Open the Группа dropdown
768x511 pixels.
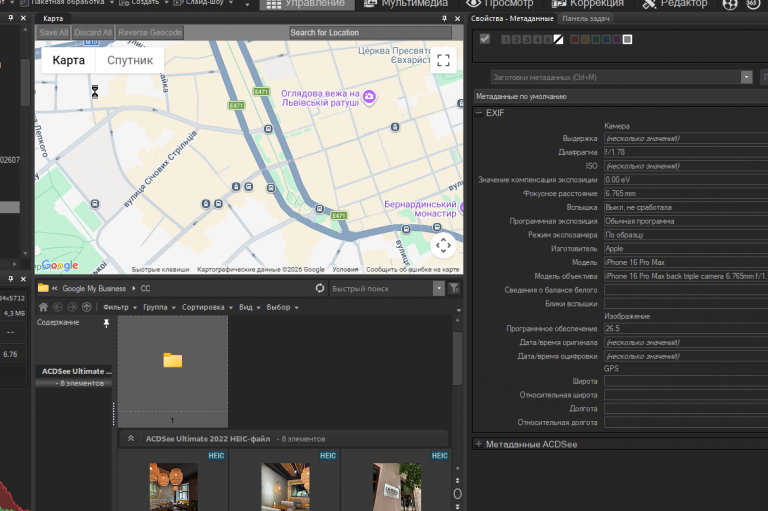pos(159,307)
